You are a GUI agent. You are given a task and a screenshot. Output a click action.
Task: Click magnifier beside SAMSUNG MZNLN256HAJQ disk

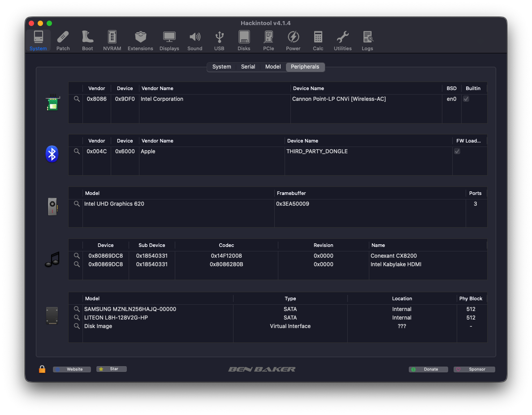pyautogui.click(x=77, y=309)
